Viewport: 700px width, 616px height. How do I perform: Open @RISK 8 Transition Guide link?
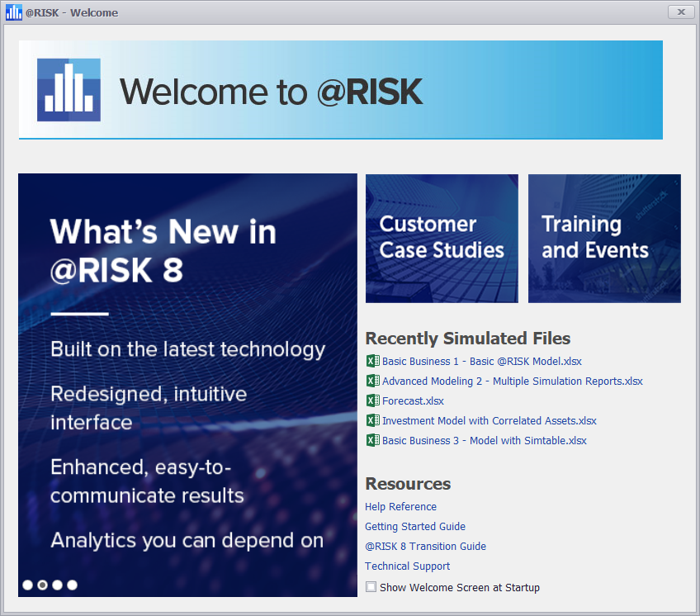(425, 547)
